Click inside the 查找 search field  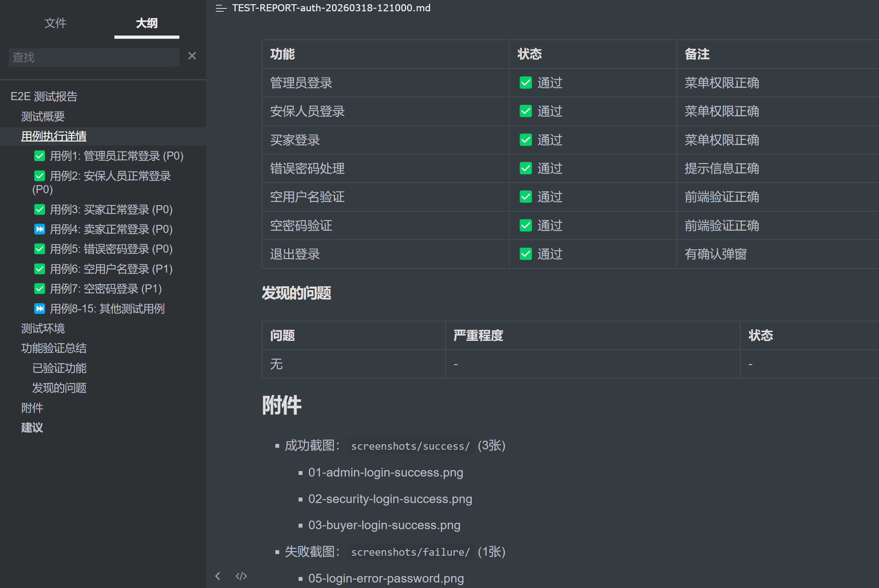coord(94,57)
